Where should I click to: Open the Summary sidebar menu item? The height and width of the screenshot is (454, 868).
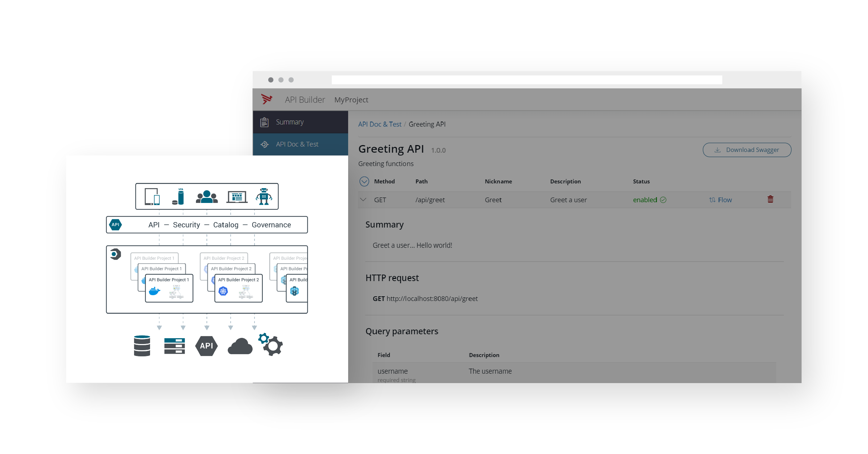300,122
